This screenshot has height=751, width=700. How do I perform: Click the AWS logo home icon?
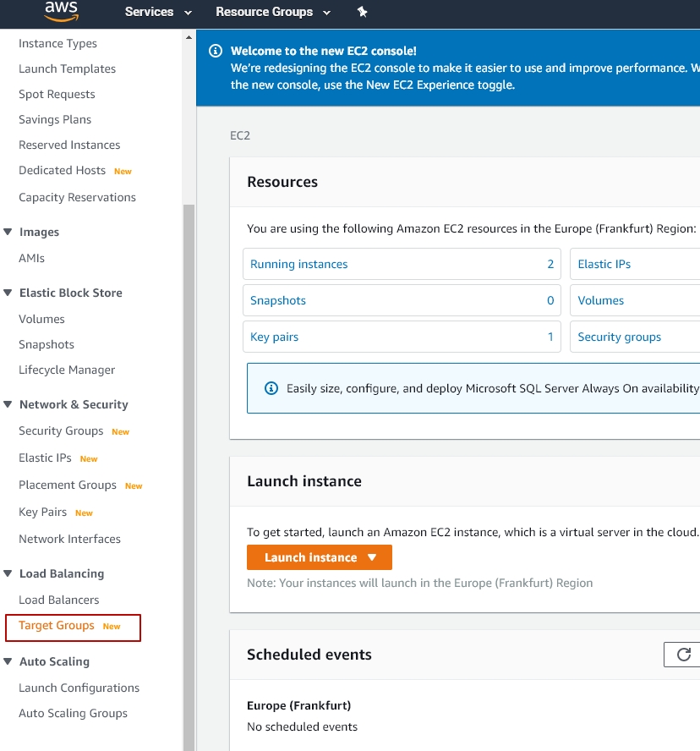pyautogui.click(x=61, y=10)
